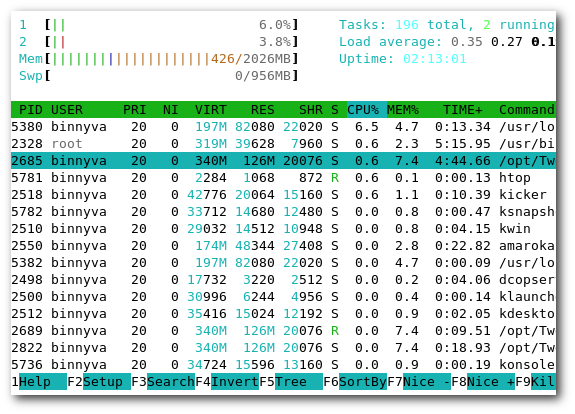The height and width of the screenshot is (414, 575).
Task: Select the kwin process row
Action: (x=283, y=229)
